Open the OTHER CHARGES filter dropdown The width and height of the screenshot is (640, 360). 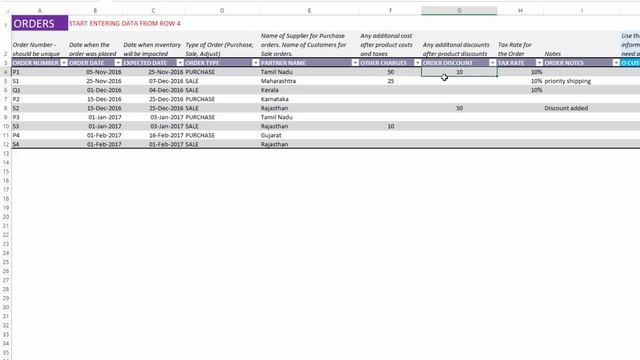point(417,63)
